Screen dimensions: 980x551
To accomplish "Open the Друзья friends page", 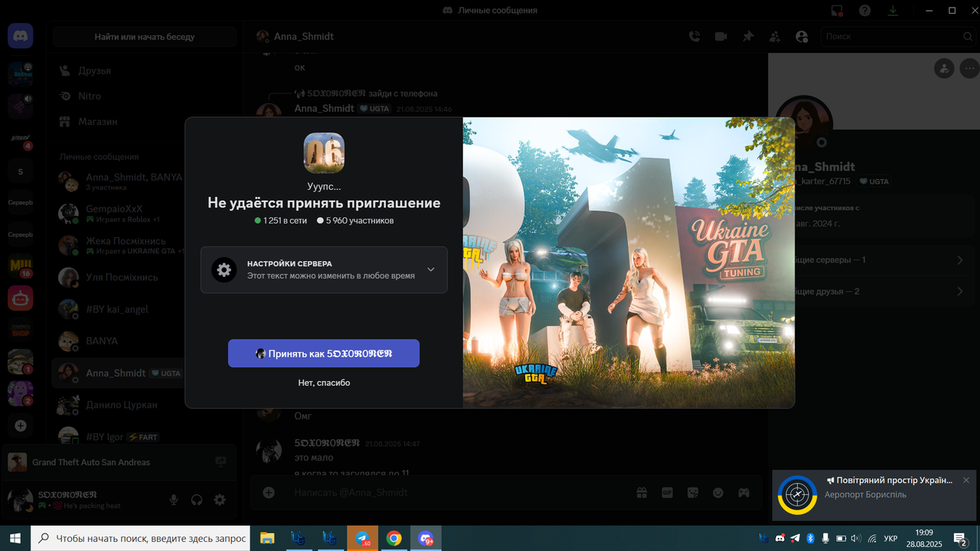I will pos(145,70).
